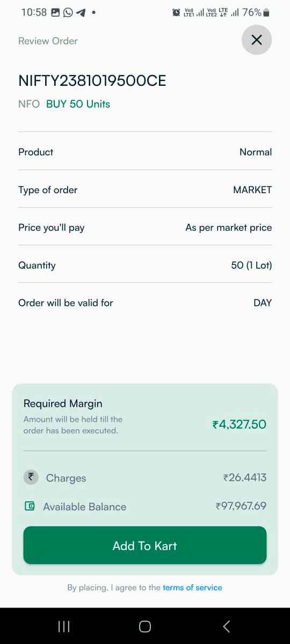290x644 pixels.
Task: Tap the rupee Charges icon
Action: pos(31,477)
